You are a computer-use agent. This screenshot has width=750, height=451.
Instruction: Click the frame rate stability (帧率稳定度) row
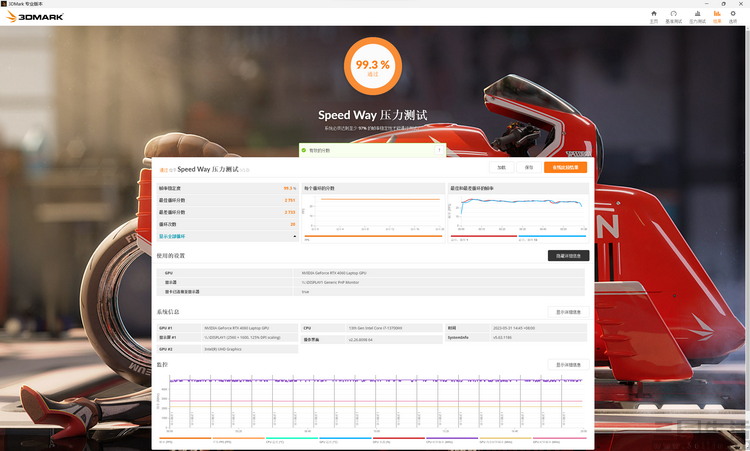[227, 188]
